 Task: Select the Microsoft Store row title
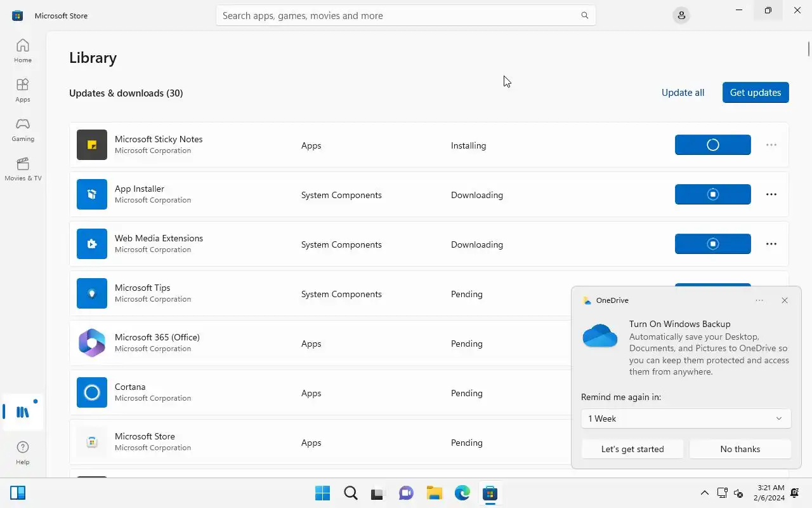click(145, 436)
